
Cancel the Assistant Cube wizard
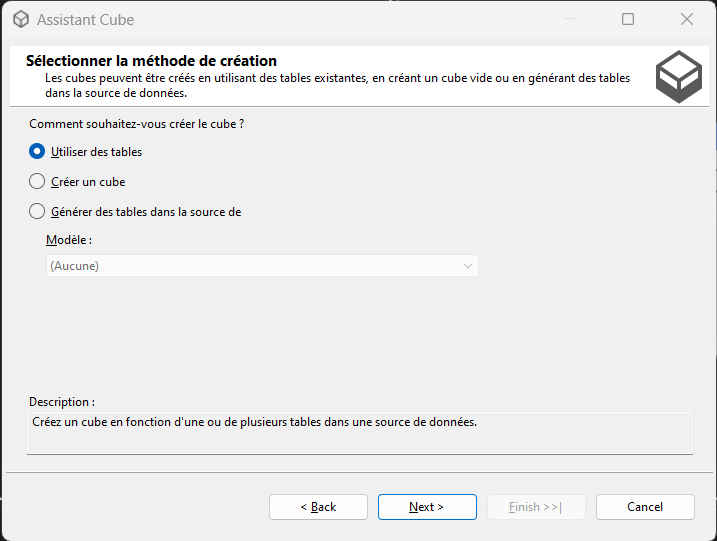point(645,507)
